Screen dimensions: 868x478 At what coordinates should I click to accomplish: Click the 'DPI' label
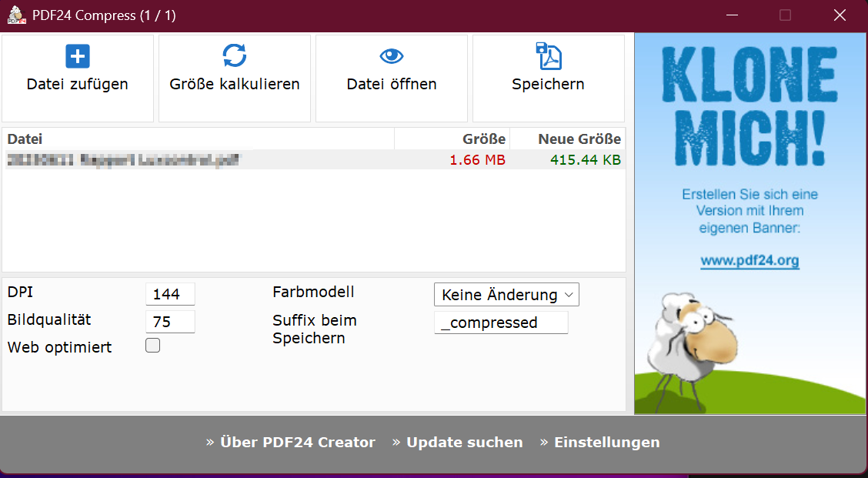[x=20, y=292]
